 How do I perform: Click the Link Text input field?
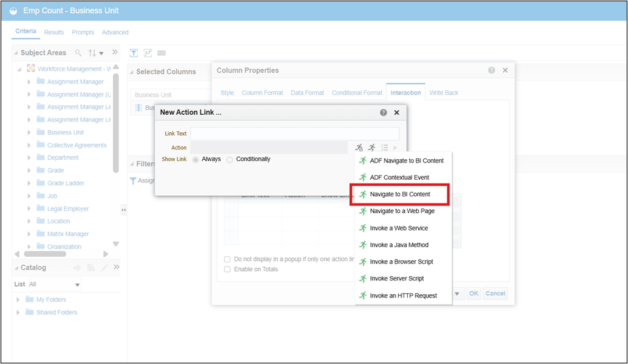coord(294,134)
